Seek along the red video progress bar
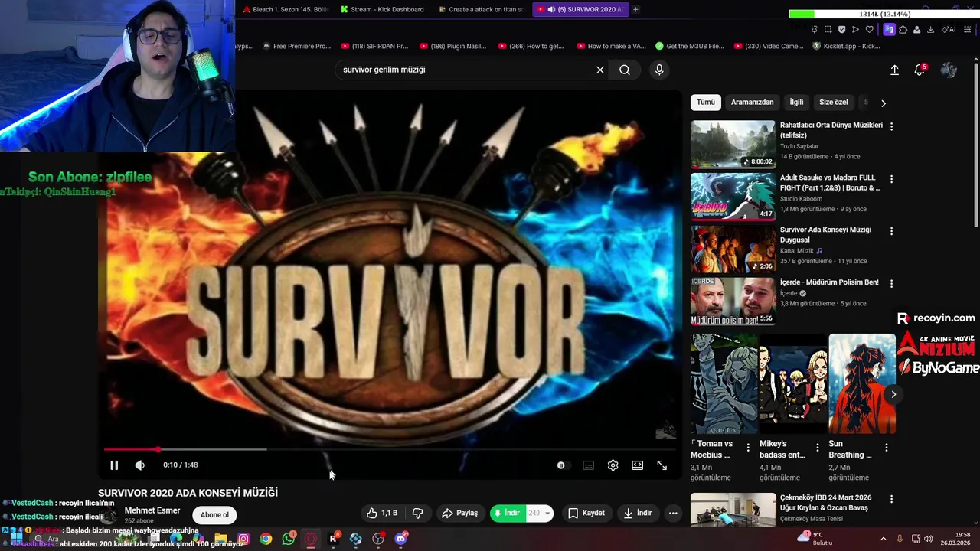 [390, 449]
